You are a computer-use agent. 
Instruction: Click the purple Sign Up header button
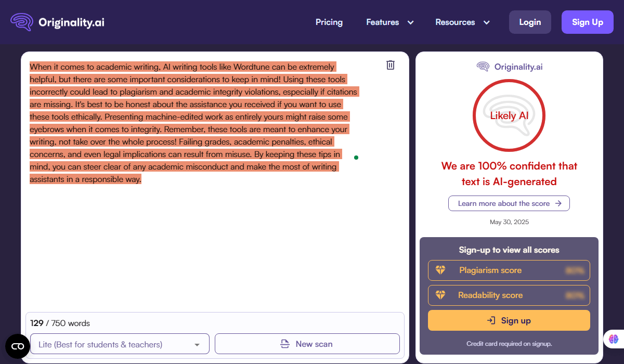[588, 22]
